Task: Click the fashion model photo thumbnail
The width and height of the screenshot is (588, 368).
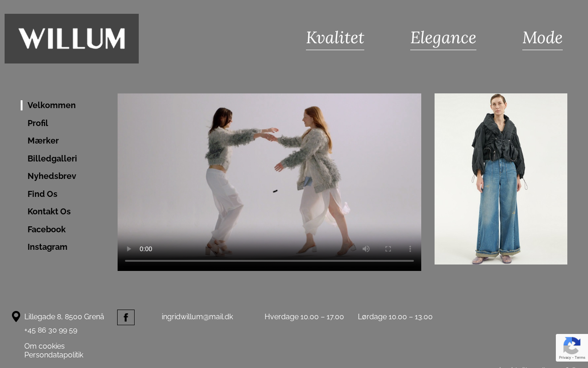Action: coord(501,179)
